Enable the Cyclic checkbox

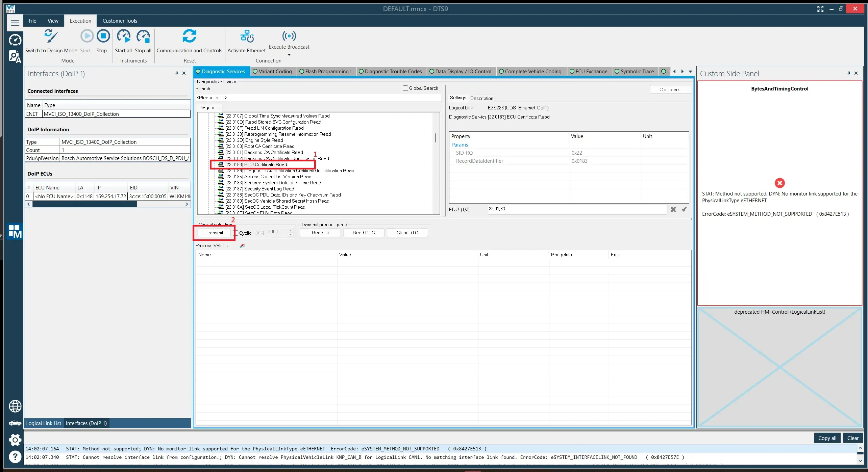tap(236, 233)
